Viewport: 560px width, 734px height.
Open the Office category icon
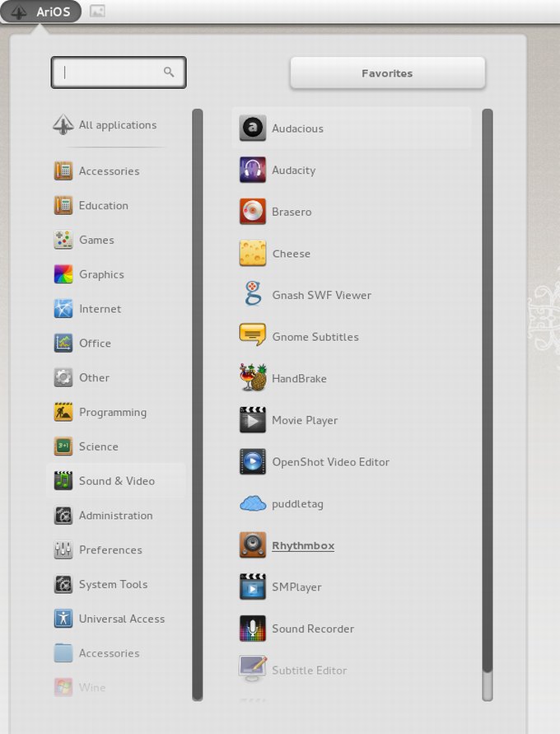(63, 344)
